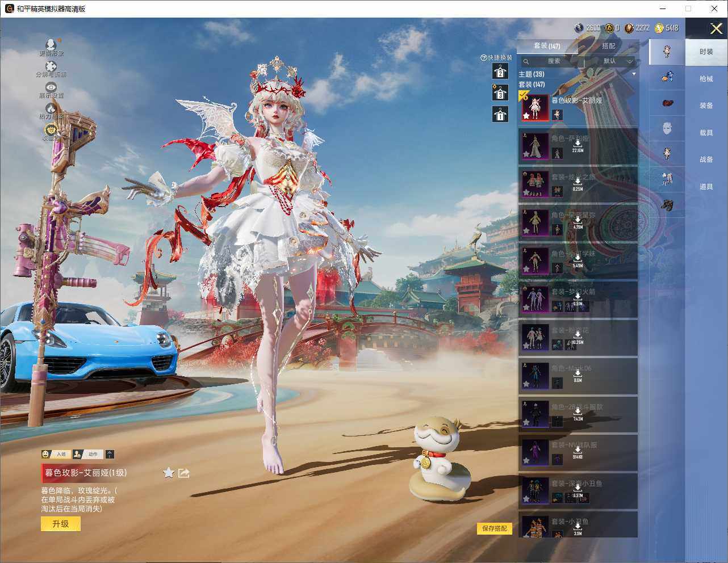
Task: Download the 4.79M character outfit
Action: (578, 222)
